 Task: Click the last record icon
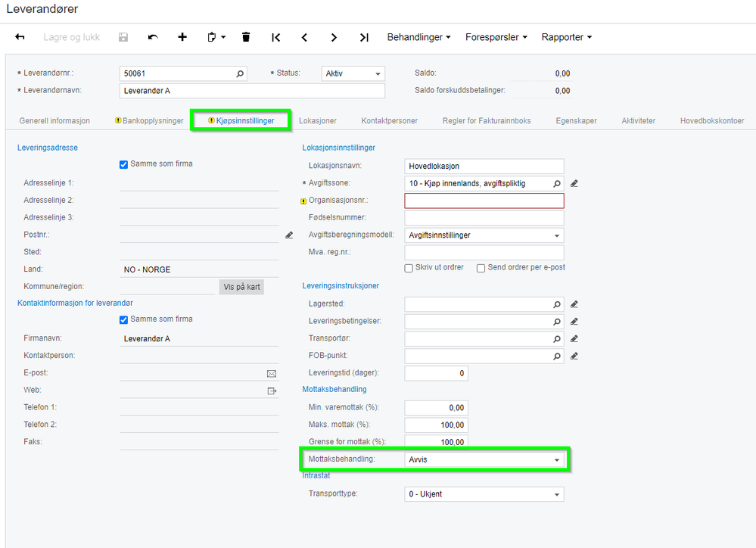point(364,37)
